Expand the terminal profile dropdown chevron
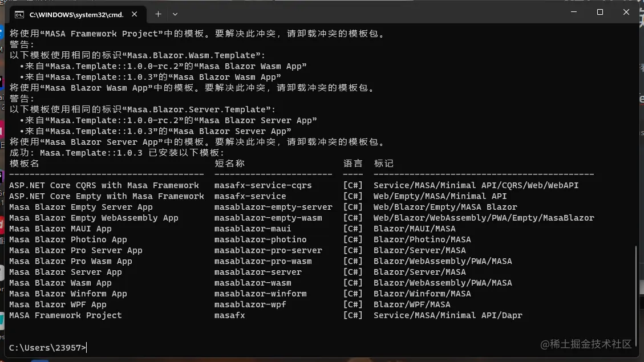The image size is (644, 362). click(175, 14)
